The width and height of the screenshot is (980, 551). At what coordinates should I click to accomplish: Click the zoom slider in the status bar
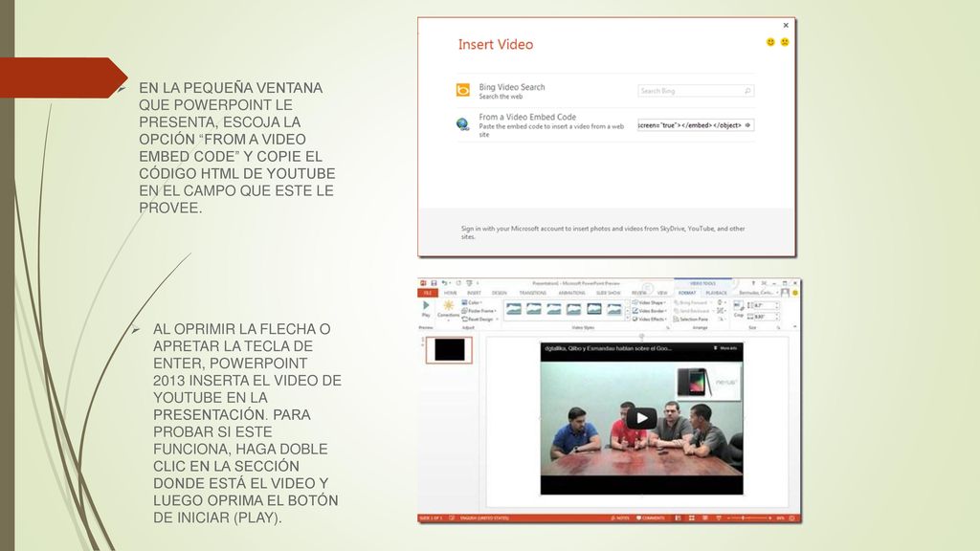click(x=747, y=518)
